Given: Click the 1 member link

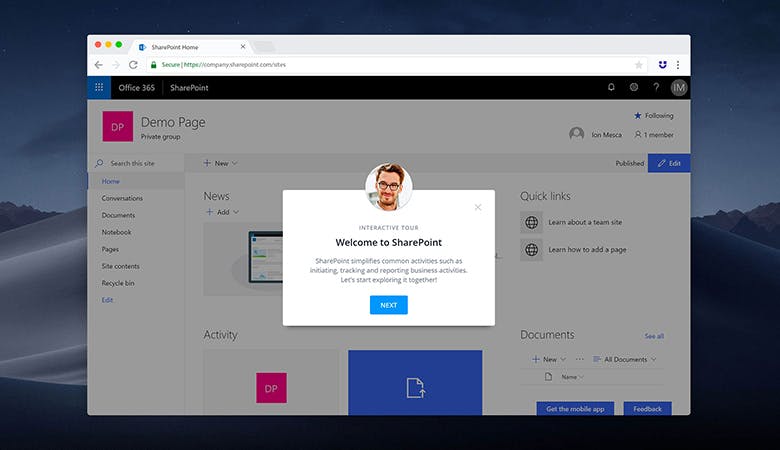Looking at the screenshot, I should coord(654,134).
